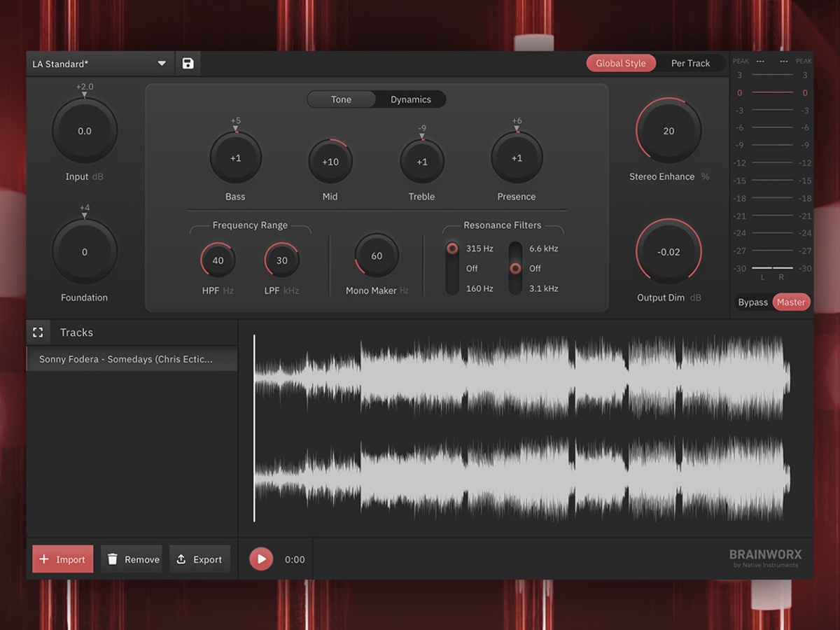Click the trash icon to remove the track
The image size is (840, 630).
(113, 559)
